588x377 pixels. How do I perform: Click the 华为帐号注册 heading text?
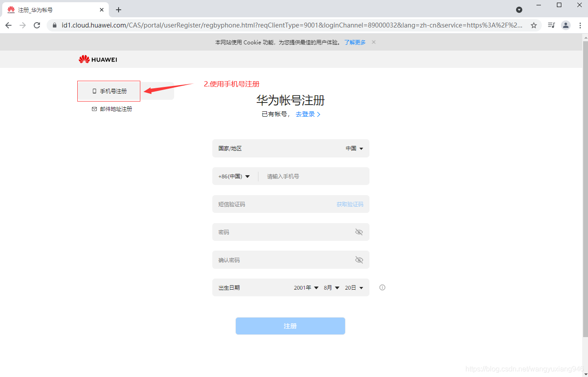[290, 100]
